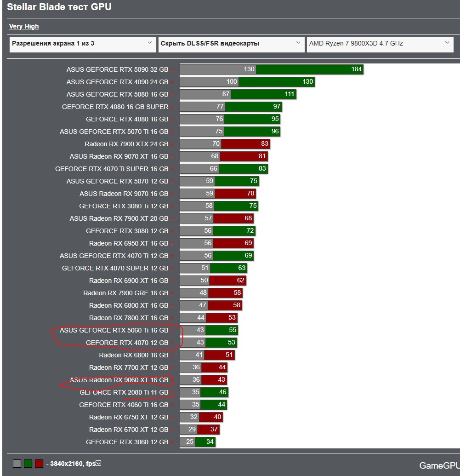Remove ASUS GEFORCE RTX 5090 32 GB via red x

[x=172, y=70]
